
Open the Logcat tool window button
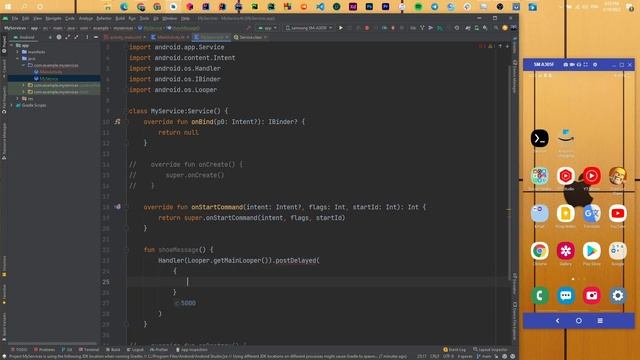tap(135, 349)
